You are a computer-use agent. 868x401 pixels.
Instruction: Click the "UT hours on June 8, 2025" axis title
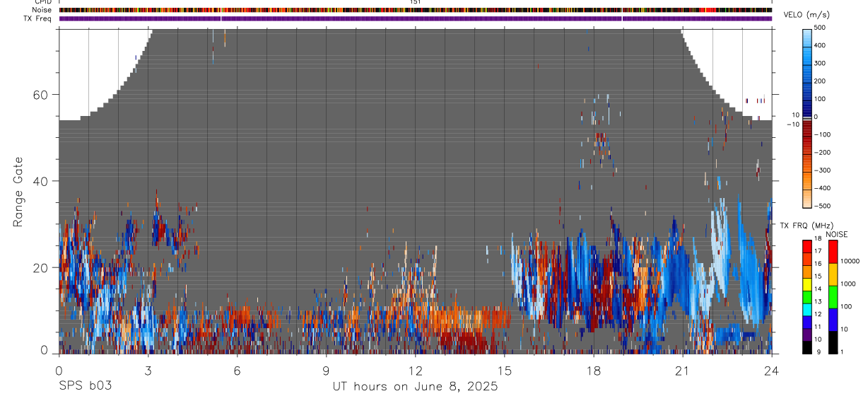pos(415,387)
